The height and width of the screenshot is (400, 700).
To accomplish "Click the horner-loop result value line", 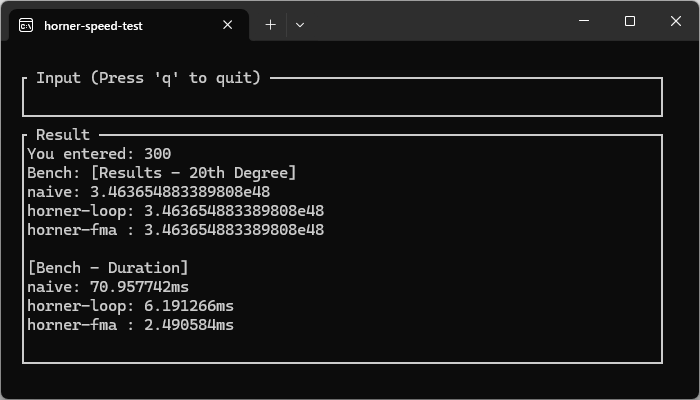I will 175,211.
